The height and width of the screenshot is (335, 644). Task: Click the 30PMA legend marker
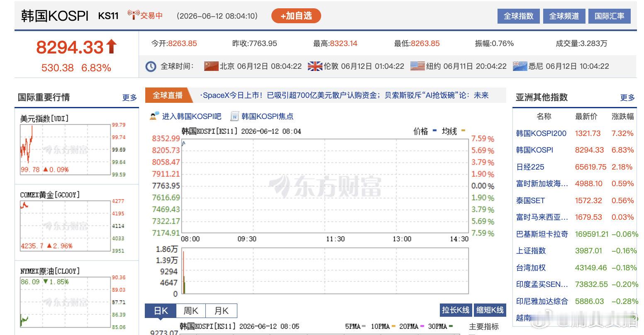[x=451, y=326]
